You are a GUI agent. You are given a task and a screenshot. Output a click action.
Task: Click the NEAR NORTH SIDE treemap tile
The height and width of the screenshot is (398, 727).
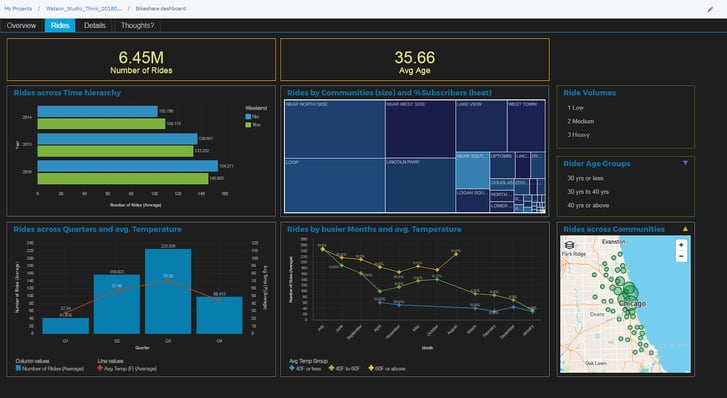[x=335, y=129]
